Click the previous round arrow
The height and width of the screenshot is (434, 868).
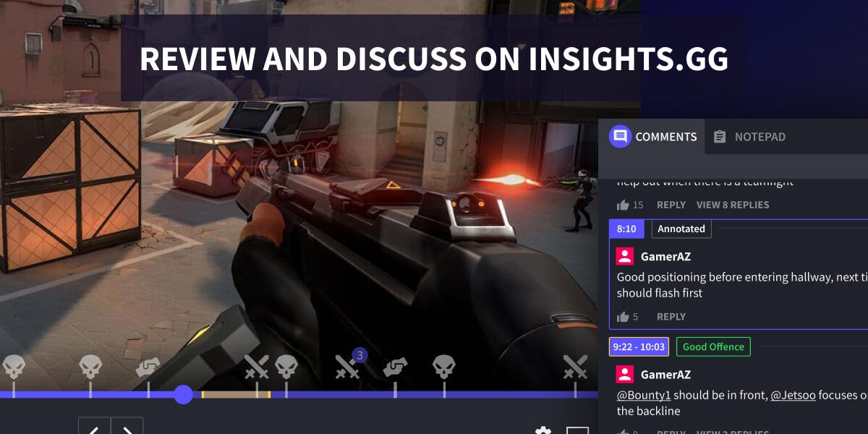pyautogui.click(x=94, y=428)
